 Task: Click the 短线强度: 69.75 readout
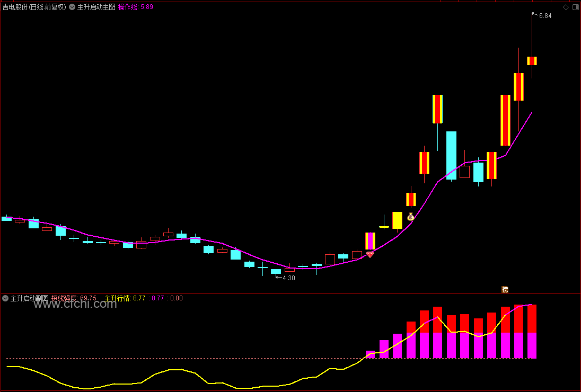click(74, 298)
